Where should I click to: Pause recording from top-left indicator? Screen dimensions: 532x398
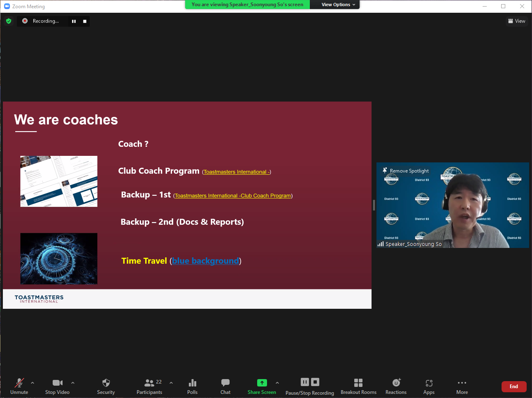coord(74,21)
